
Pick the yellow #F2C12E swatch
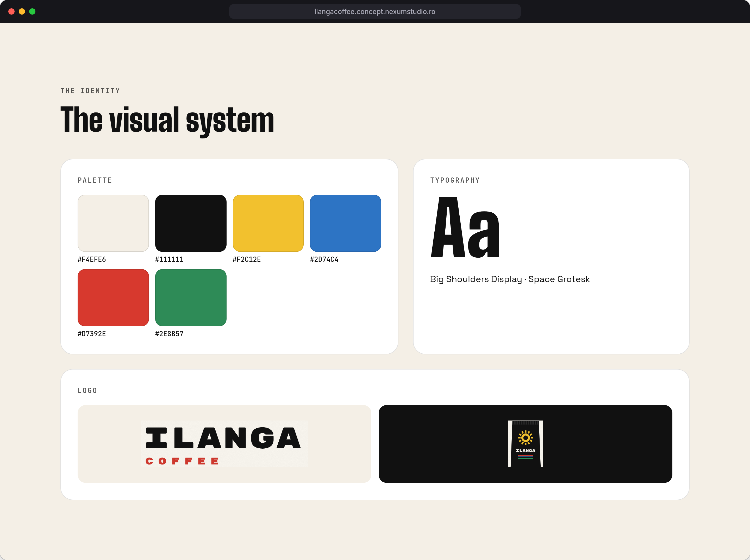(x=268, y=223)
